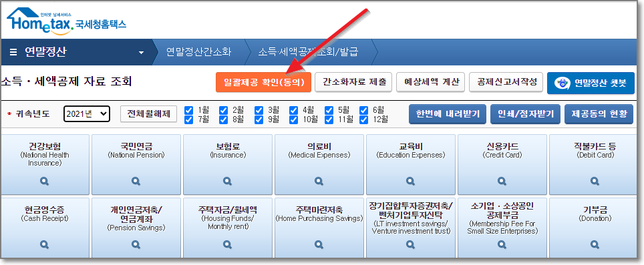Click 전체월해제 button
Screen dimensions: 644x265
149,113
